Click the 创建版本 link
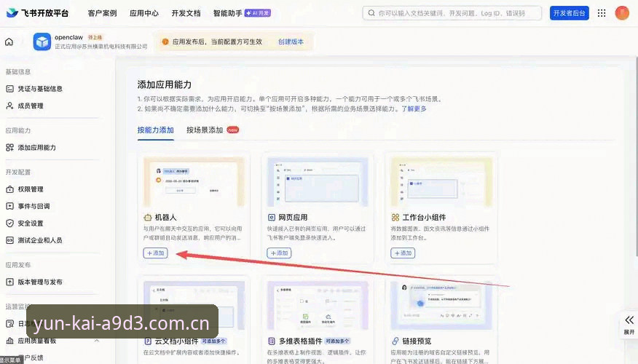Image resolution: width=638 pixels, height=364 pixels. (291, 42)
